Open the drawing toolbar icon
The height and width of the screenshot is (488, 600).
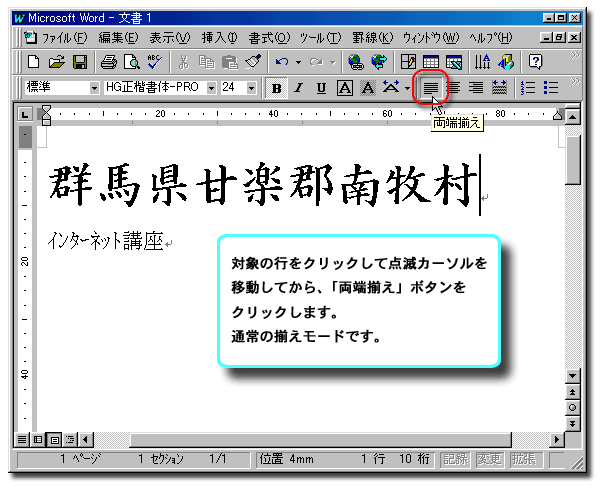(506, 62)
